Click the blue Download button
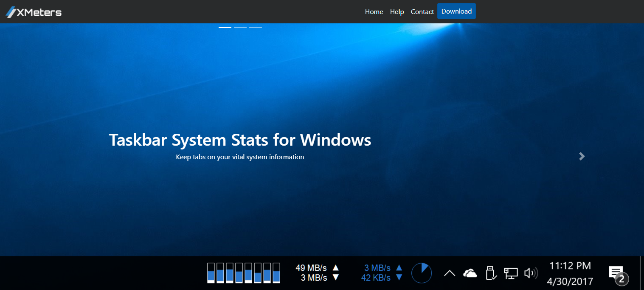Viewport: 644px width, 290px height. pos(456,11)
